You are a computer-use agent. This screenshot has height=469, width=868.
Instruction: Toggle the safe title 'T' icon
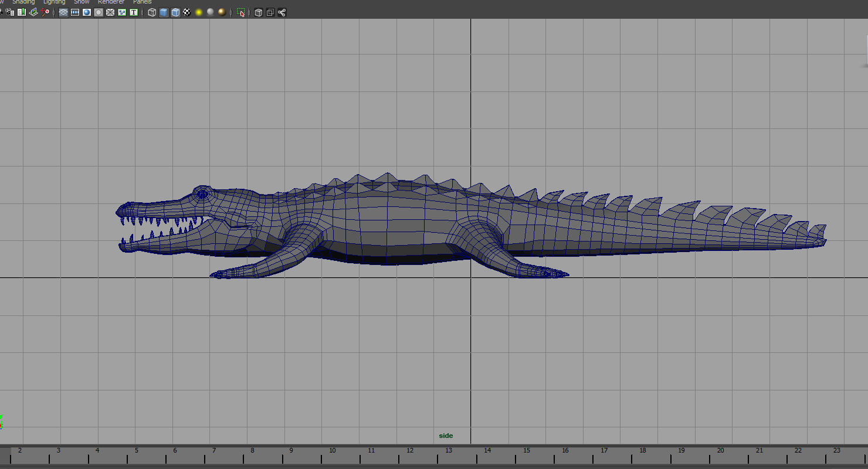tap(134, 12)
